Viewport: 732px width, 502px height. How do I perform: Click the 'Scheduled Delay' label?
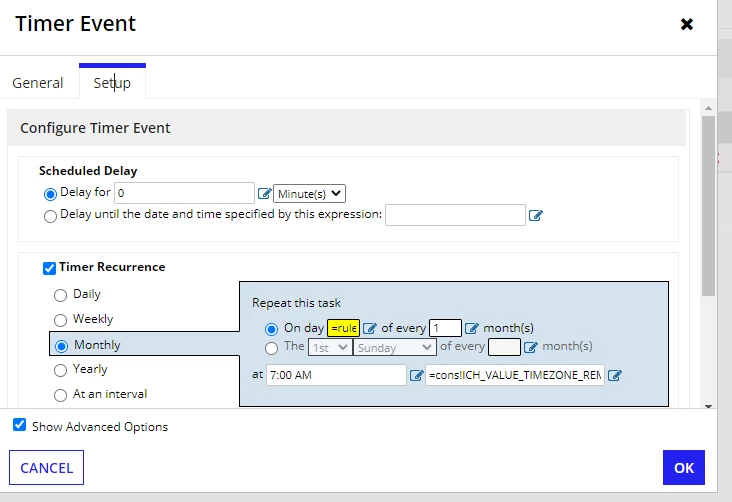tap(88, 171)
